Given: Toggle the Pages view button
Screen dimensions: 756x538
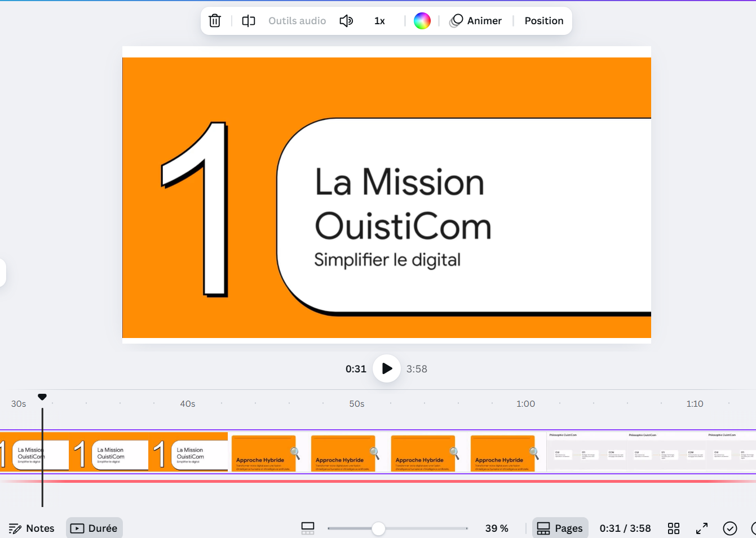Looking at the screenshot, I should coord(560,528).
